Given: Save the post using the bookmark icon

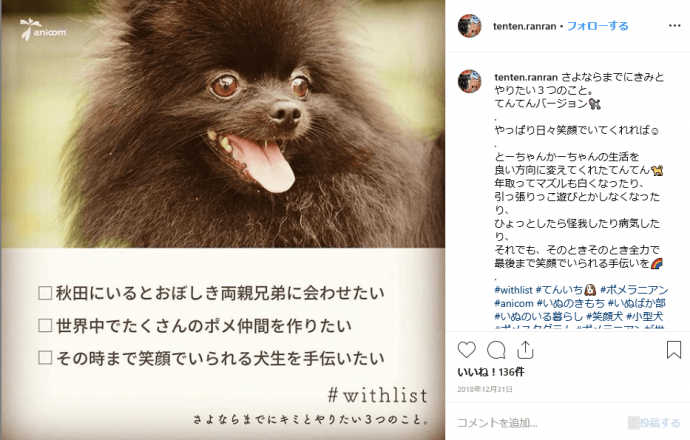Looking at the screenshot, I should point(674,350).
